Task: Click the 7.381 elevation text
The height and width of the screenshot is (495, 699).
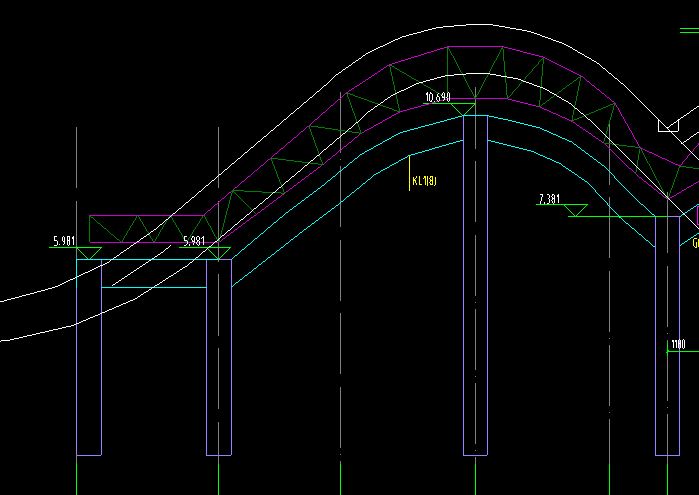Action: pyautogui.click(x=549, y=199)
